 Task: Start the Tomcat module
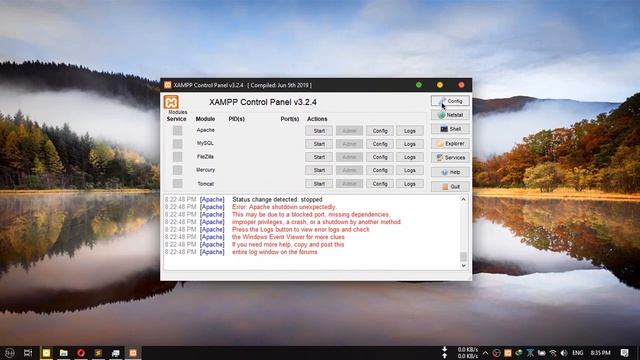click(x=319, y=184)
